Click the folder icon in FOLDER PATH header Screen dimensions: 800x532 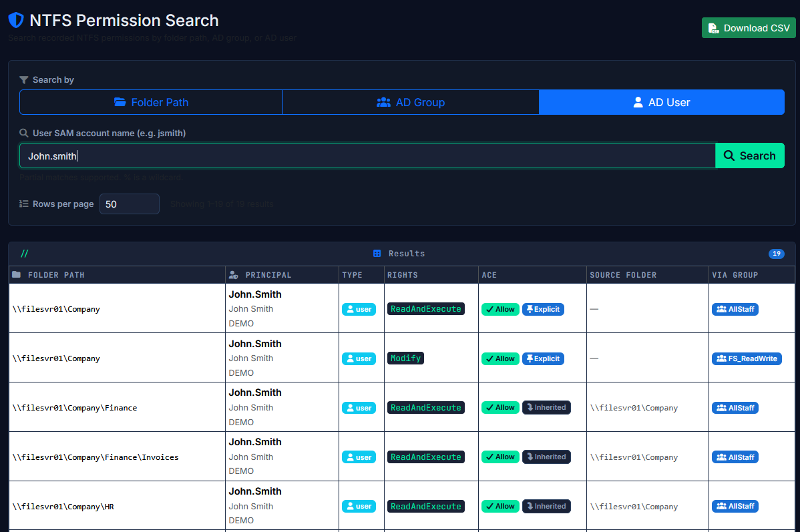[16, 274]
